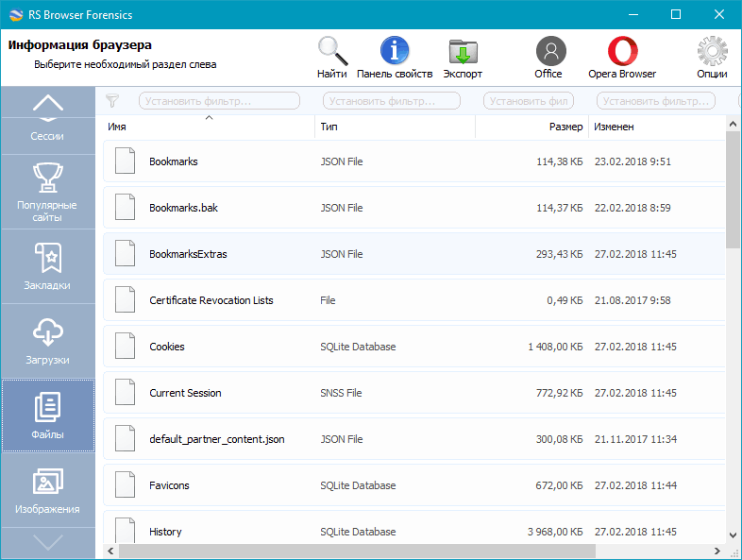The height and width of the screenshot is (560, 742).
Task: Click file icon of Bookmarks.bak row
Action: [x=125, y=207]
